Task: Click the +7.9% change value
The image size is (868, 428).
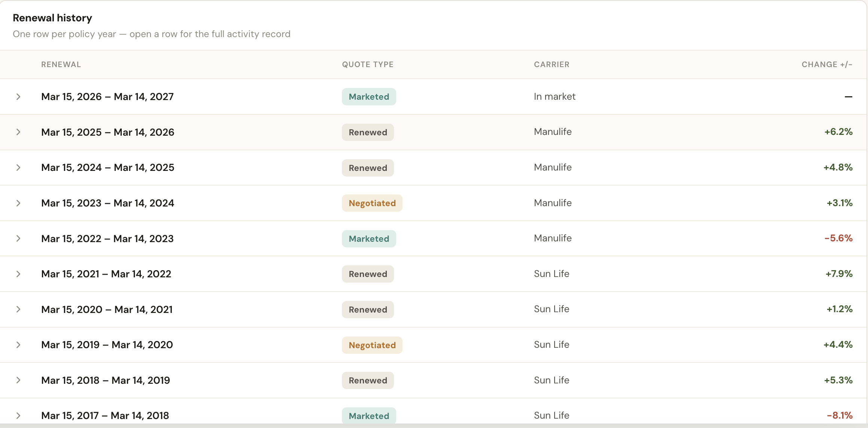Action: (839, 274)
